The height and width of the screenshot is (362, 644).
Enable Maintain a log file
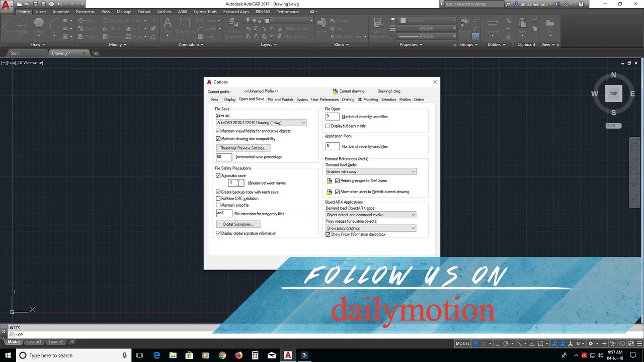218,205
